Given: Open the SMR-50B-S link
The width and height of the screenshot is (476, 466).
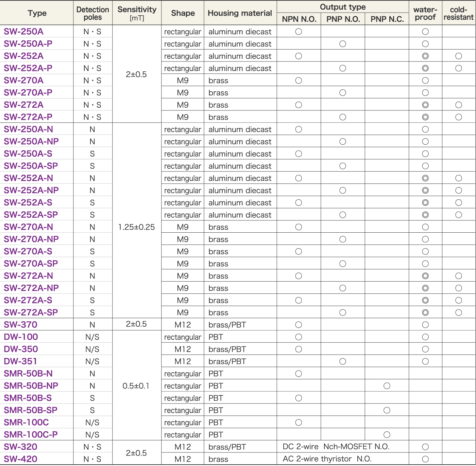Looking at the screenshot, I should 28,398.
